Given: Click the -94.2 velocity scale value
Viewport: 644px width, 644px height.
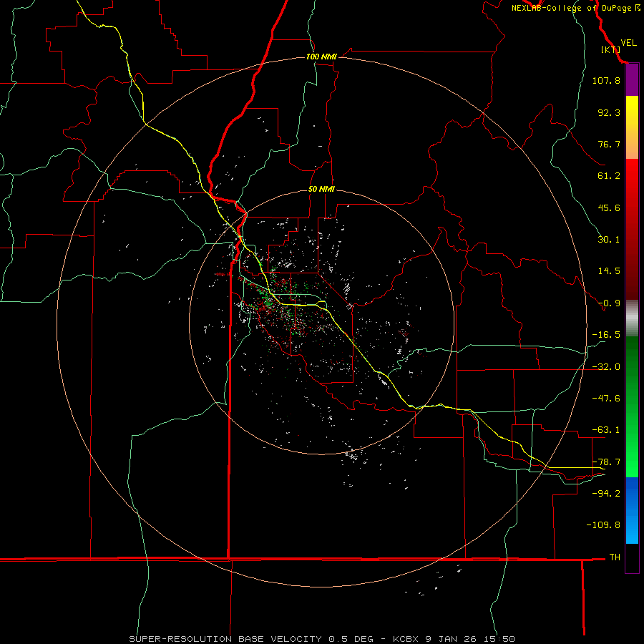Looking at the screenshot, I should click(x=606, y=494).
